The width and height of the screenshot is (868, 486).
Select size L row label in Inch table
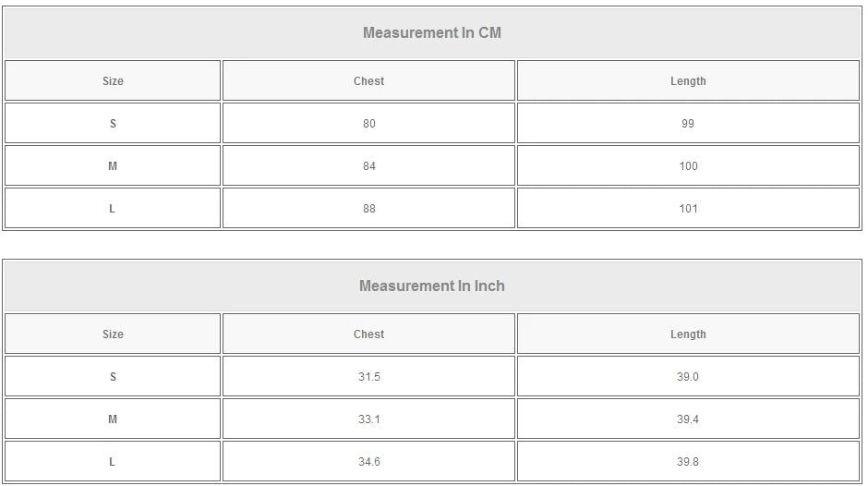click(x=113, y=462)
